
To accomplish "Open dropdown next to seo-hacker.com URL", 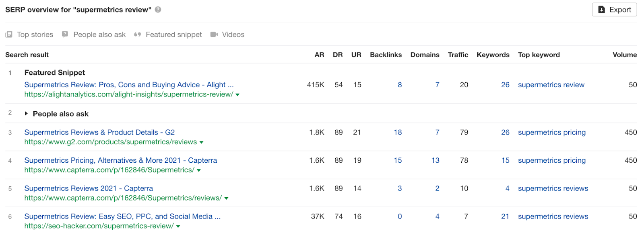I will coord(178,227).
